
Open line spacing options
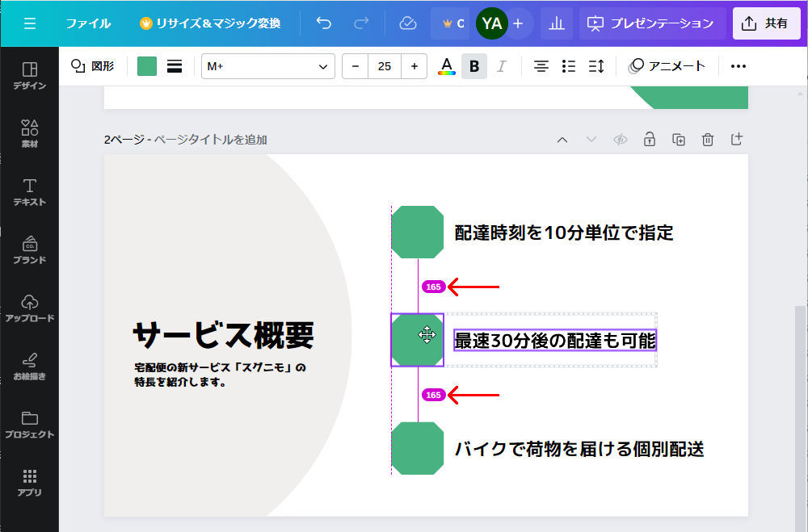point(596,66)
